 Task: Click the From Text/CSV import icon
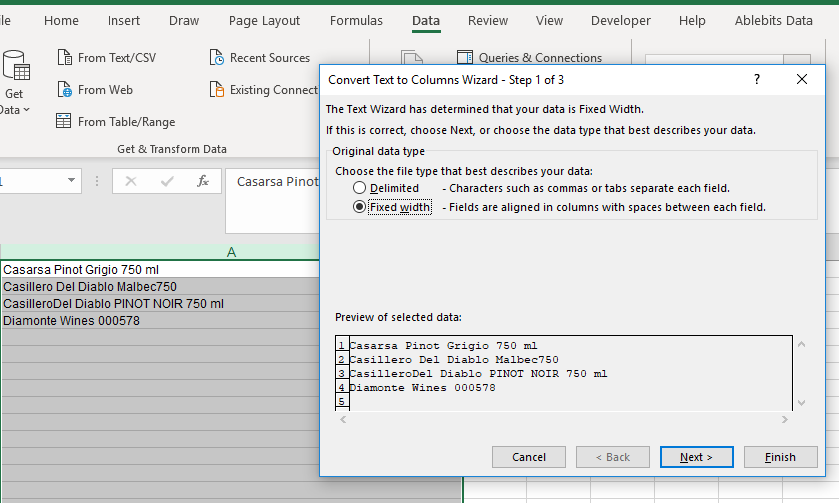click(64, 57)
